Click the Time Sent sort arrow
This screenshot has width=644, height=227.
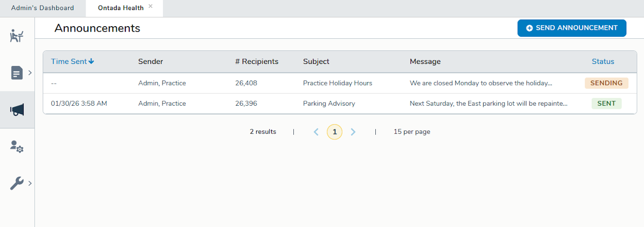[91, 61]
